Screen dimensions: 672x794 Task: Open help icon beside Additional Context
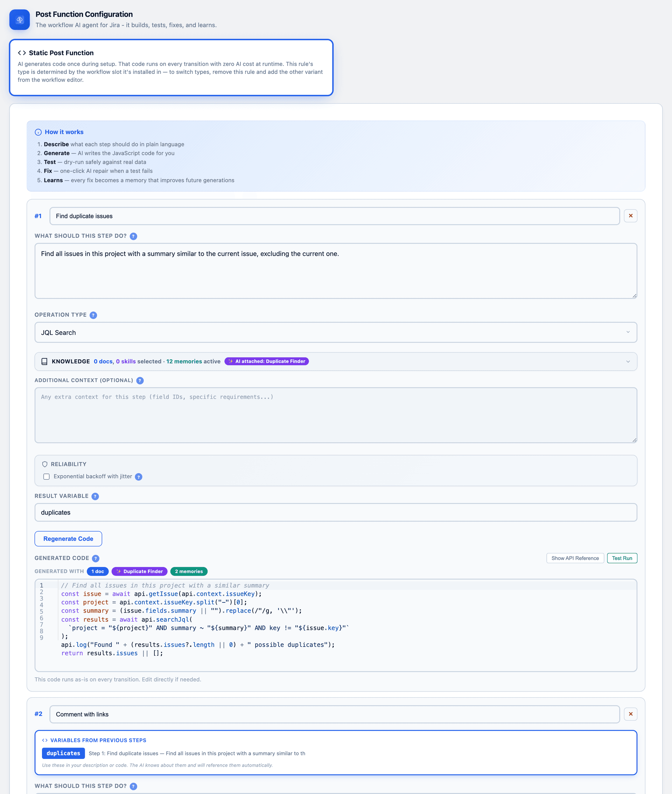click(140, 381)
